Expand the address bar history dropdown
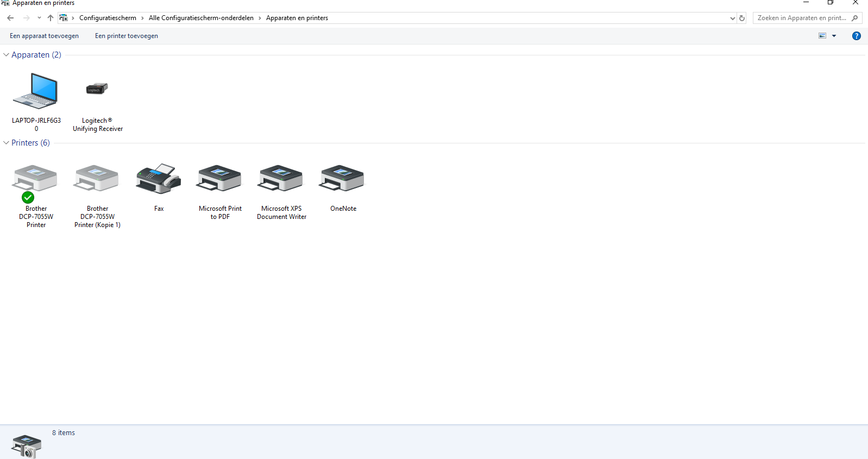The width and height of the screenshot is (868, 459). click(732, 18)
